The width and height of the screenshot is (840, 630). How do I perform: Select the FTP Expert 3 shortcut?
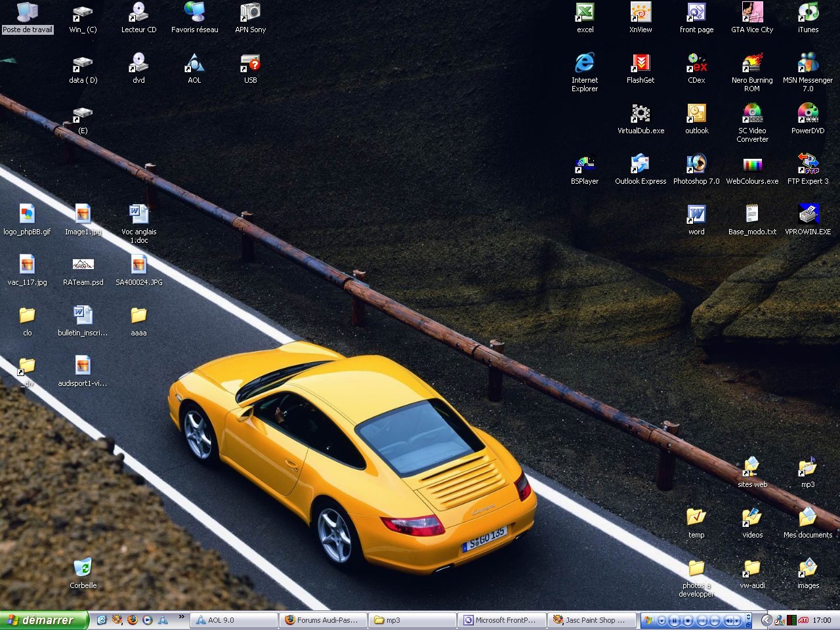pos(808,163)
